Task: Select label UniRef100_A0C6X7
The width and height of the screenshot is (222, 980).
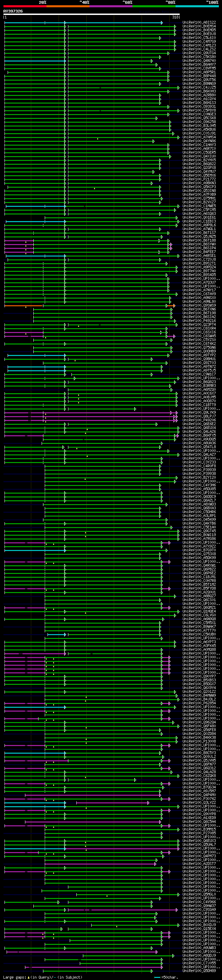Action: (199, 394)
